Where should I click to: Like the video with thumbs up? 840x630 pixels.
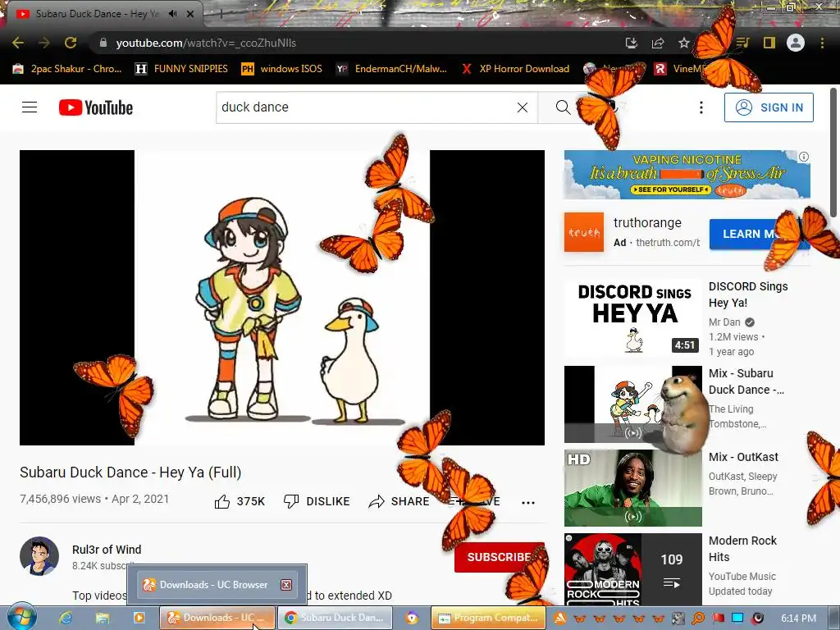click(240, 501)
